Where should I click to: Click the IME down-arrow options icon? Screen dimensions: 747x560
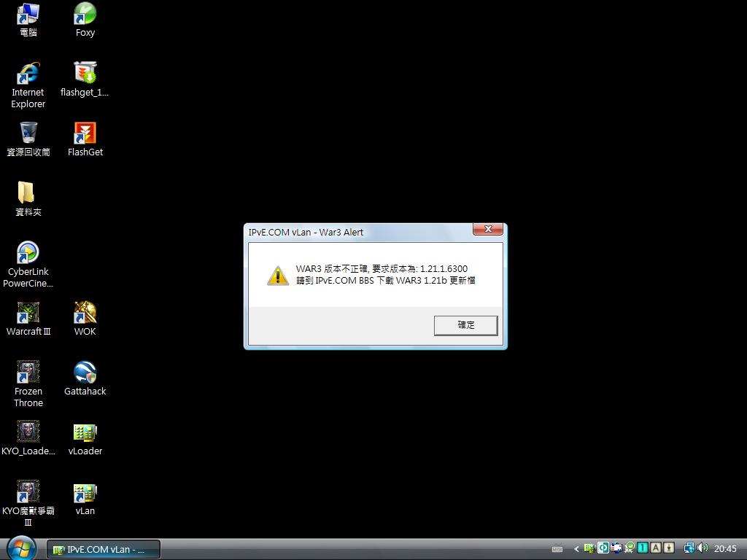pyautogui.click(x=669, y=548)
